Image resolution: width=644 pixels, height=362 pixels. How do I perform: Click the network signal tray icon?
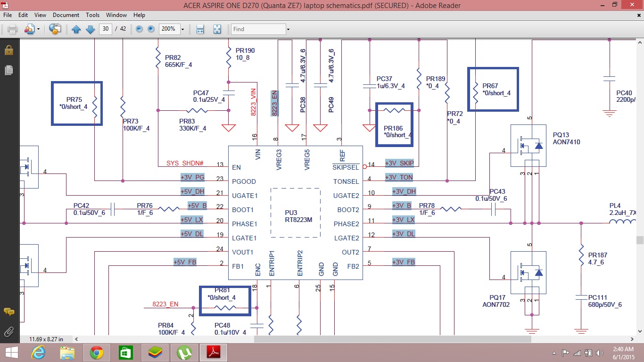tap(577, 353)
